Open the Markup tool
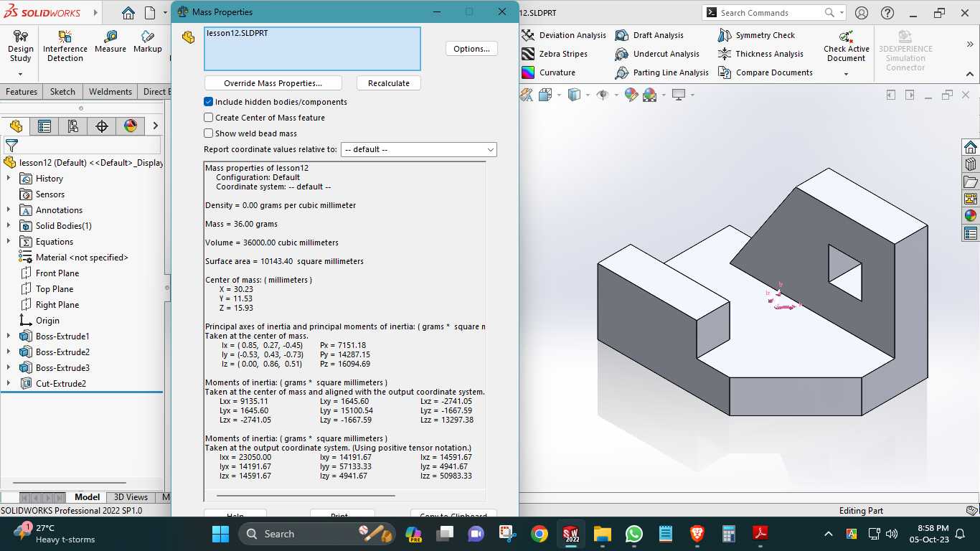Viewport: 980px width, 551px height. [x=147, y=42]
